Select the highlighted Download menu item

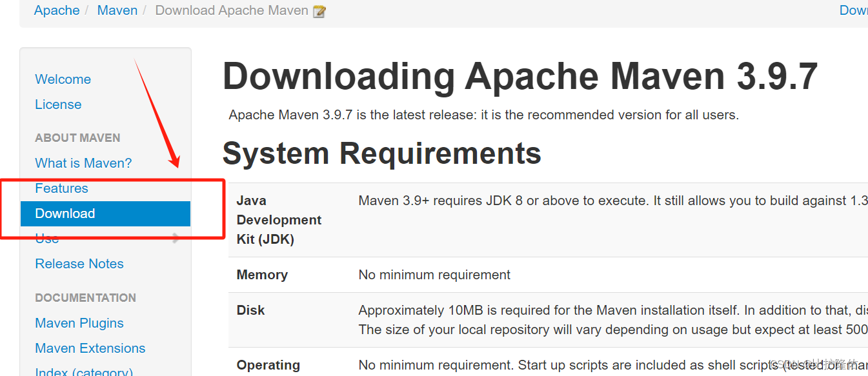click(105, 213)
